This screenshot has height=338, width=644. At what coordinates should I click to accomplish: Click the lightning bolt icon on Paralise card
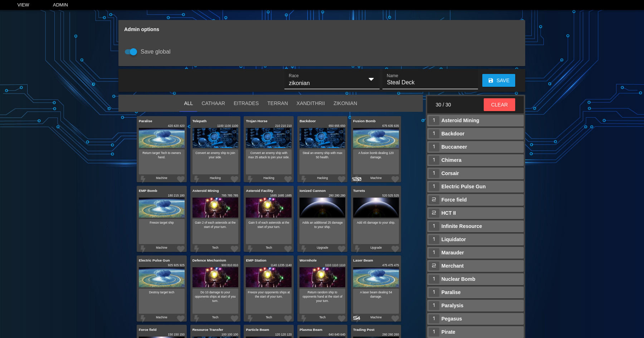(143, 179)
